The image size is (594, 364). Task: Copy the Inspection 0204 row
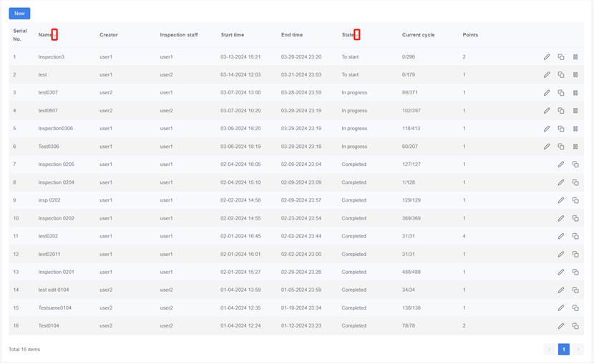pos(575,182)
